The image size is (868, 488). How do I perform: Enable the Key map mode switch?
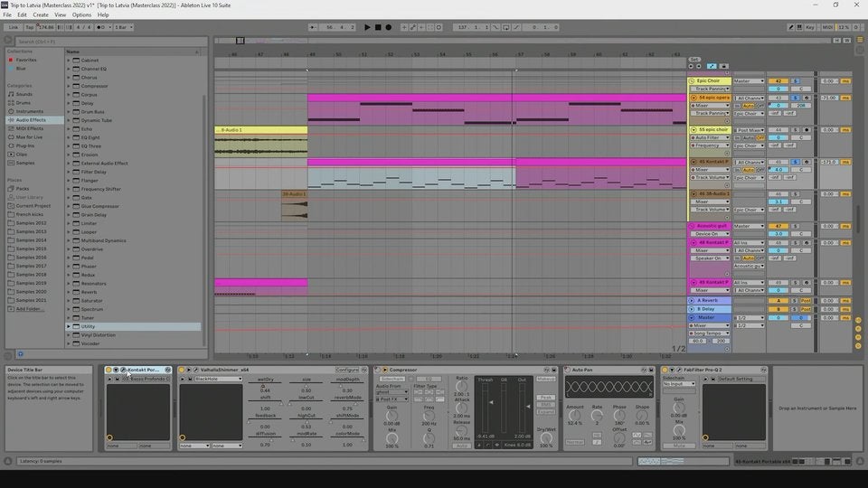click(x=809, y=27)
